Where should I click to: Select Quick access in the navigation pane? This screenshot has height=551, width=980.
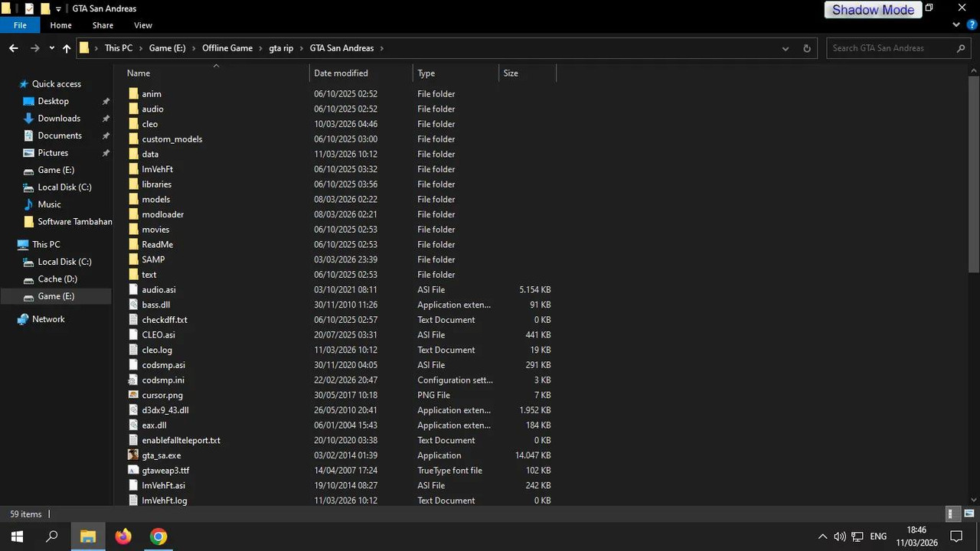tap(56, 84)
